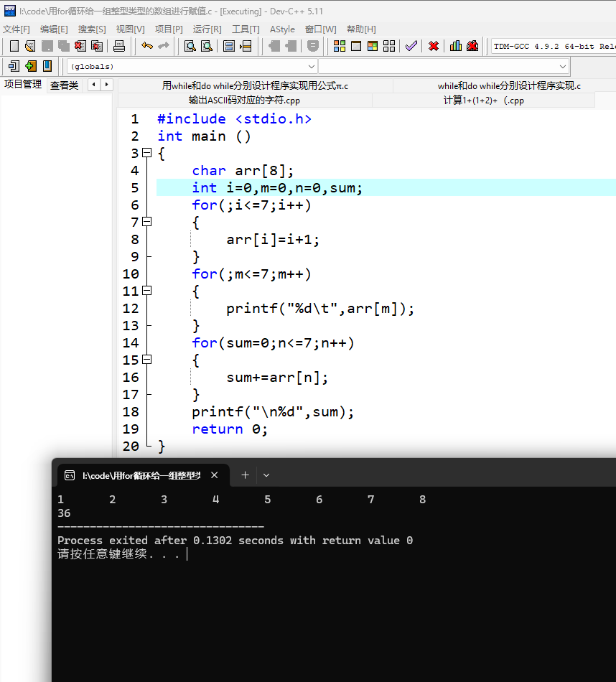Compile the program
This screenshot has width=616, height=682.
tap(340, 46)
